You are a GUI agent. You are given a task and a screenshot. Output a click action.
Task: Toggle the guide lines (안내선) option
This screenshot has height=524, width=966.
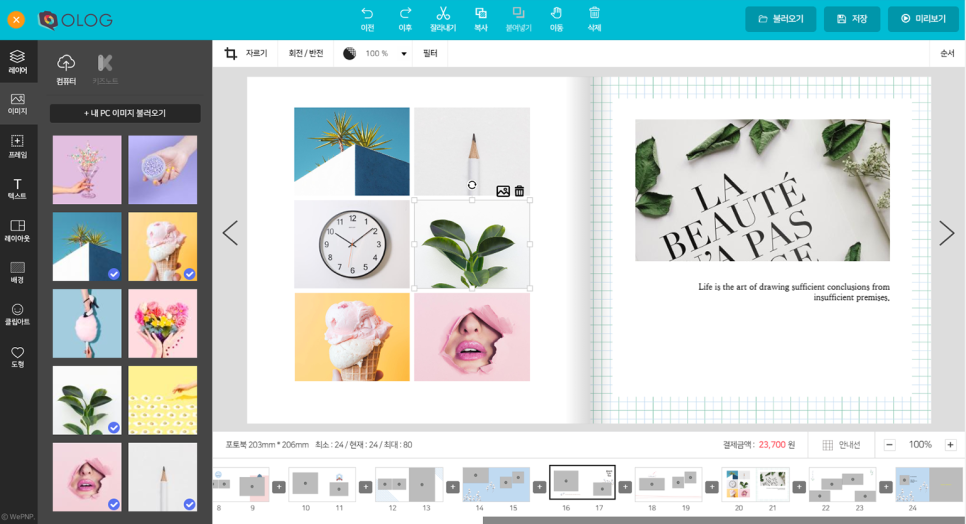tap(841, 445)
